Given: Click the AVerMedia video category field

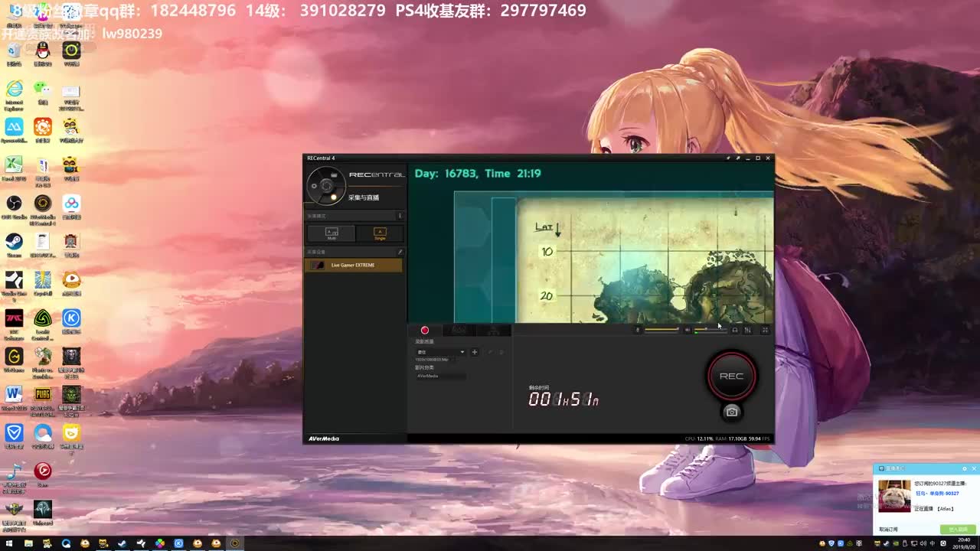Looking at the screenshot, I should tap(440, 376).
